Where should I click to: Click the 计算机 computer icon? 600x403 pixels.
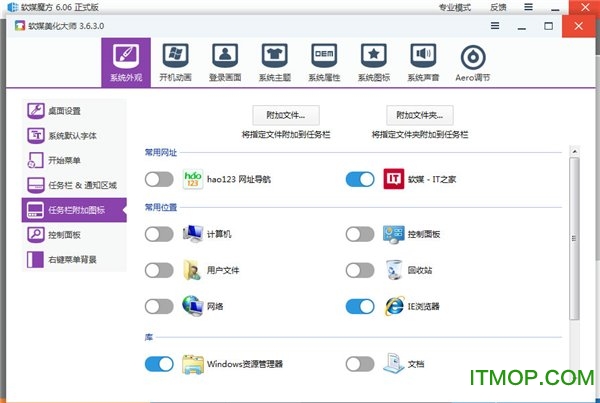tap(193, 234)
